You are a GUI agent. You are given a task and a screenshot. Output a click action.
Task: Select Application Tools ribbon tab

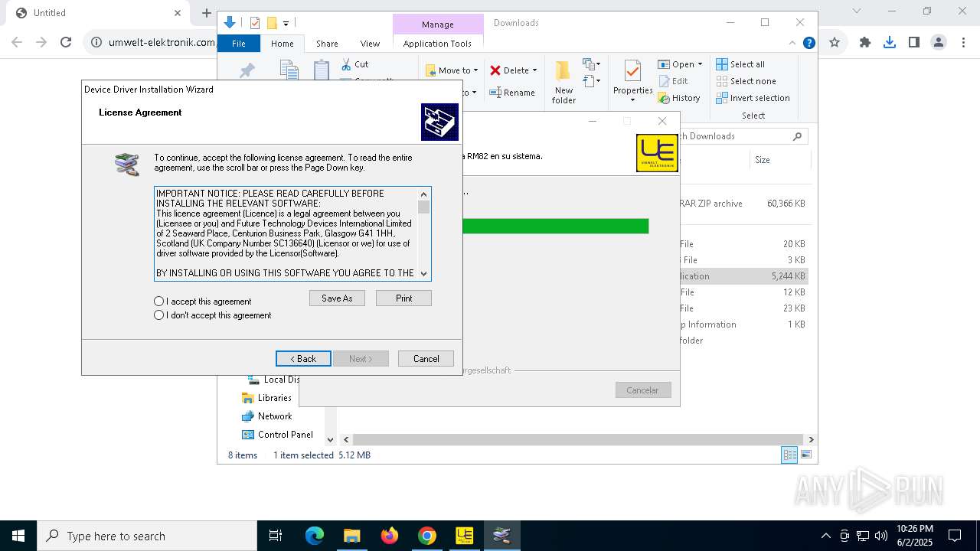click(x=437, y=44)
